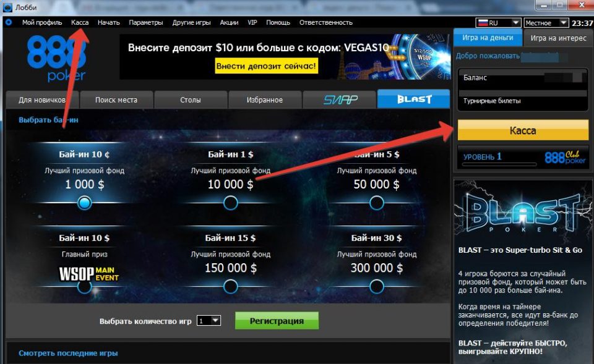Open the SNAP games tab
This screenshot has height=364, width=594.
340,99
